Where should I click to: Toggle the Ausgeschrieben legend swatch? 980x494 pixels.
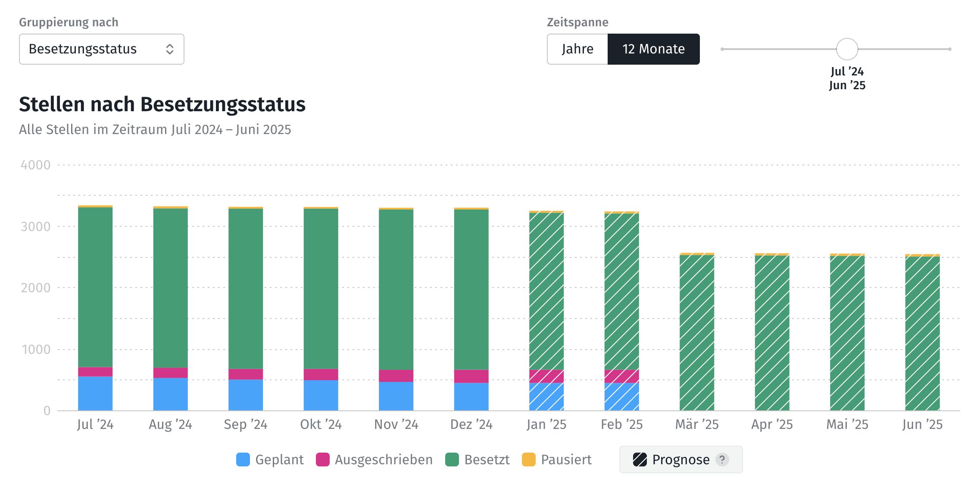point(323,460)
